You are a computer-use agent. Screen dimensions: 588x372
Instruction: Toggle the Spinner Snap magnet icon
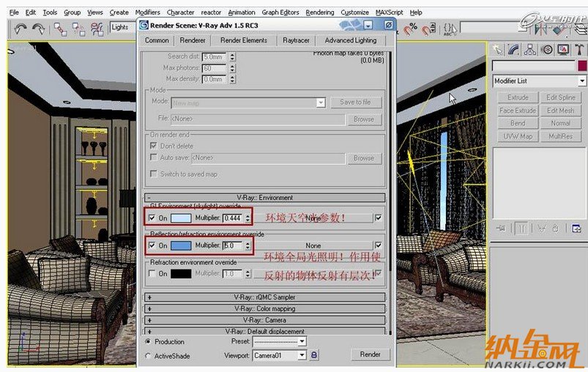click(428, 29)
